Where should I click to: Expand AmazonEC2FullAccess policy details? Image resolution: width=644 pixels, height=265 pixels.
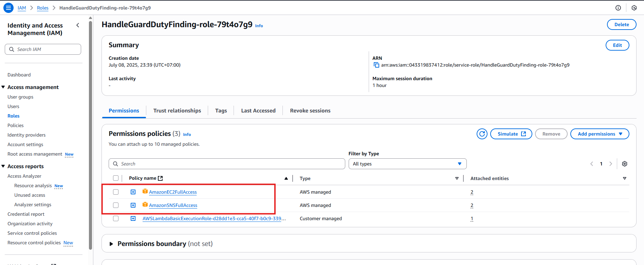coord(133,192)
